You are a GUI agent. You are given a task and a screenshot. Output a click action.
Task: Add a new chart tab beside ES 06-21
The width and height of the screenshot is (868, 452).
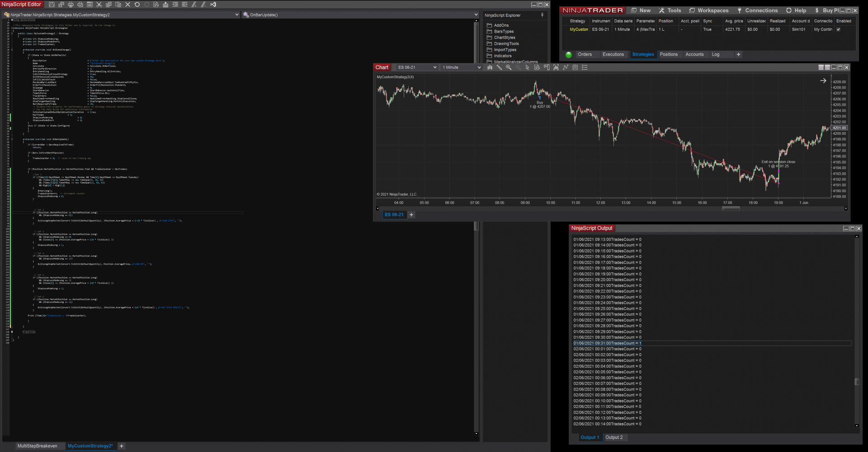[x=411, y=215]
